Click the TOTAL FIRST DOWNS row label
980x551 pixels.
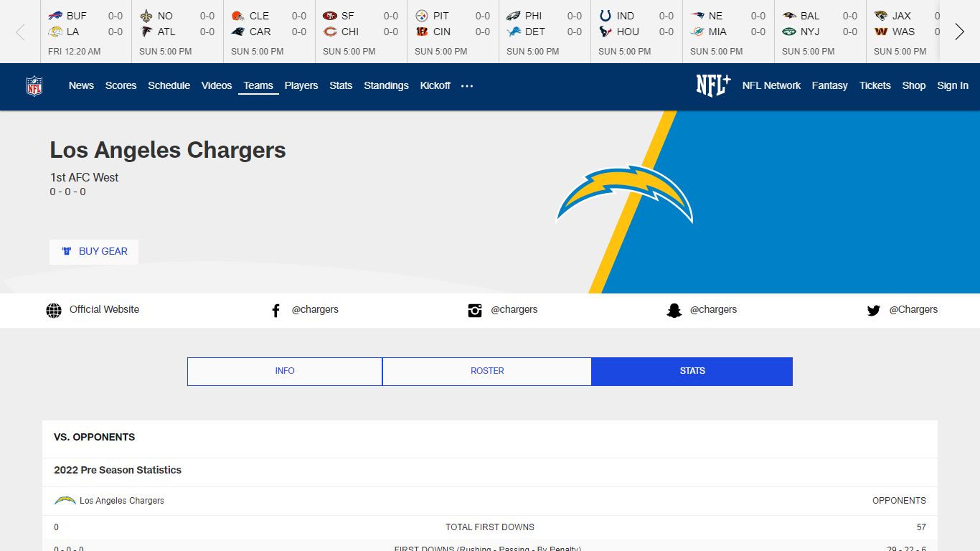pos(490,527)
